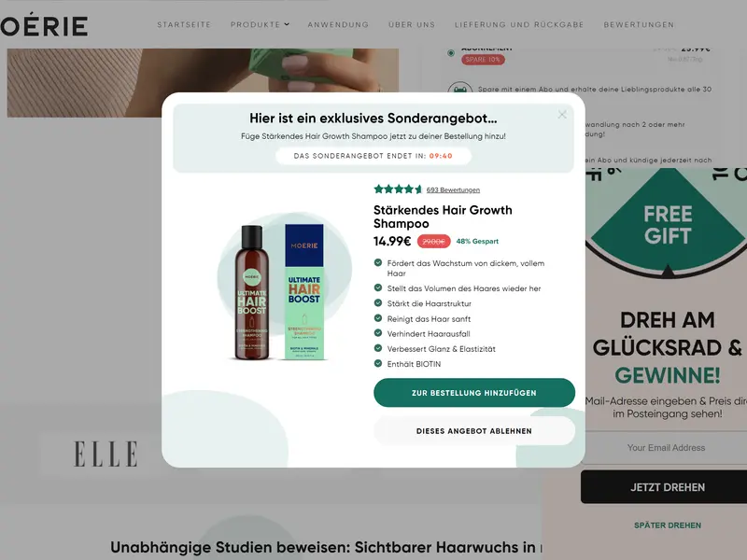Close the Sonderangebot popup with the X
747x560 pixels.
562,114
